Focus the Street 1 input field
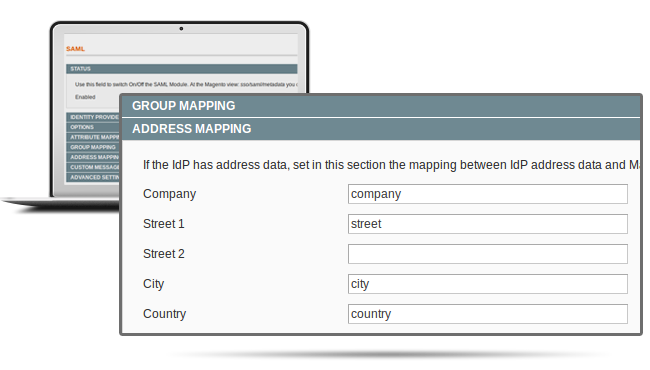The width and height of the screenshot is (650, 370). tap(488, 224)
